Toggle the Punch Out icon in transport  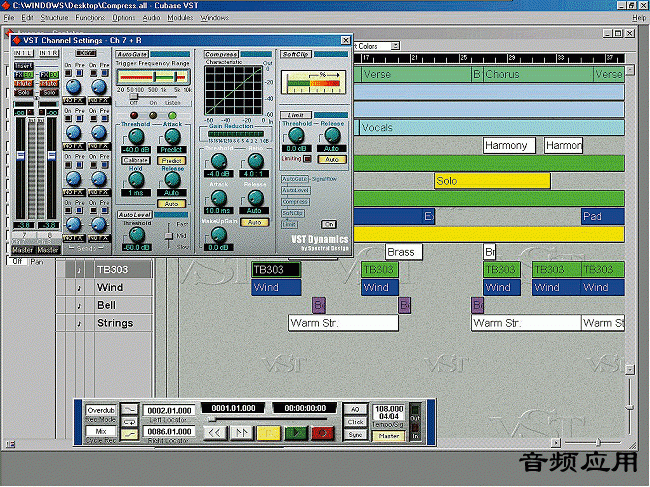(129, 434)
